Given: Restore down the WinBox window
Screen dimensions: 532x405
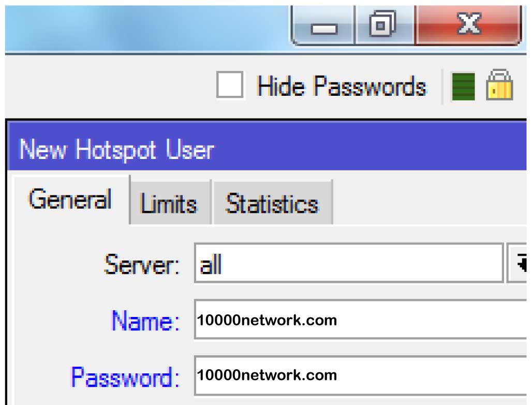Looking at the screenshot, I should click(x=384, y=25).
